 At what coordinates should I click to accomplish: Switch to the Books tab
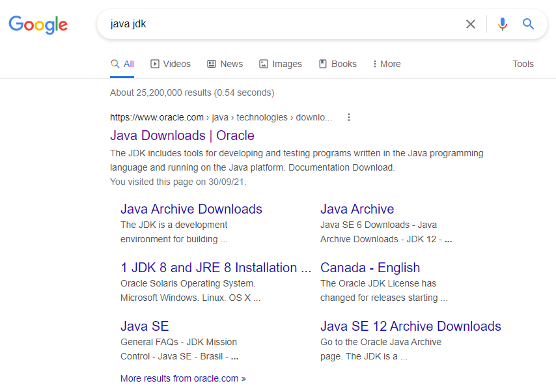[x=337, y=64]
